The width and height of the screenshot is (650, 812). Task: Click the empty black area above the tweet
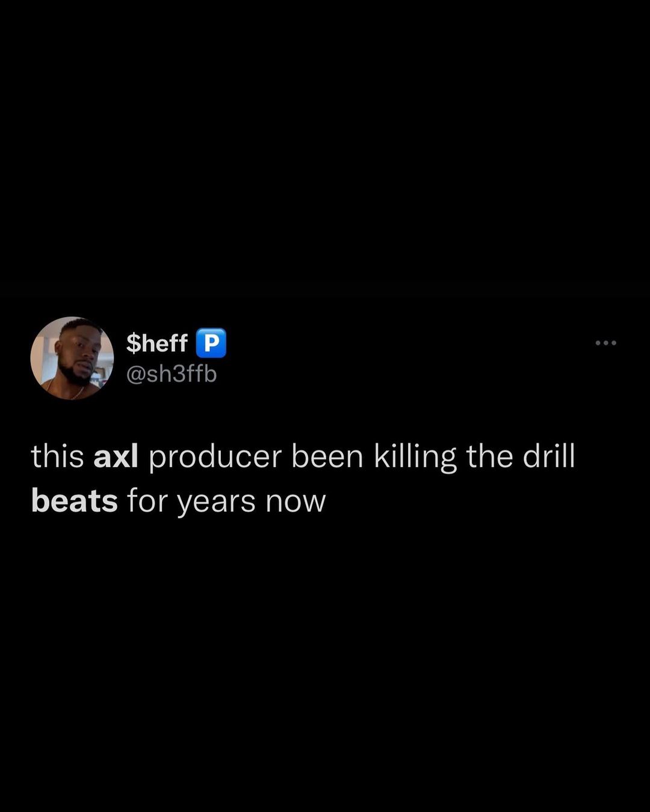tap(325, 150)
